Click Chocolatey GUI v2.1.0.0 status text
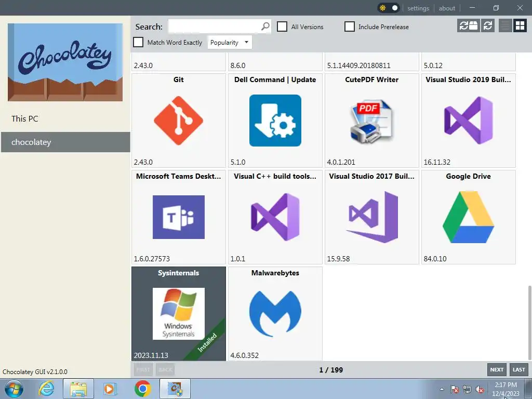This screenshot has height=399, width=532. point(35,371)
